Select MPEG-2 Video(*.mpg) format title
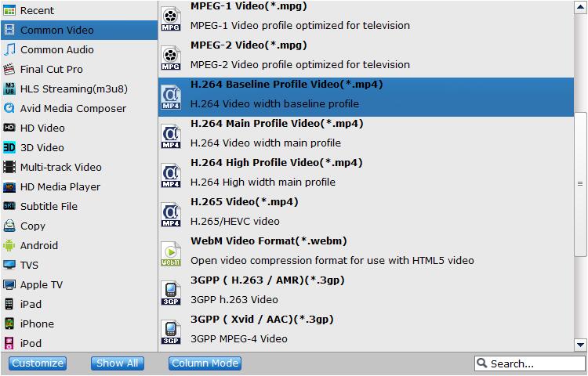The width and height of the screenshot is (588, 376). coord(249,45)
